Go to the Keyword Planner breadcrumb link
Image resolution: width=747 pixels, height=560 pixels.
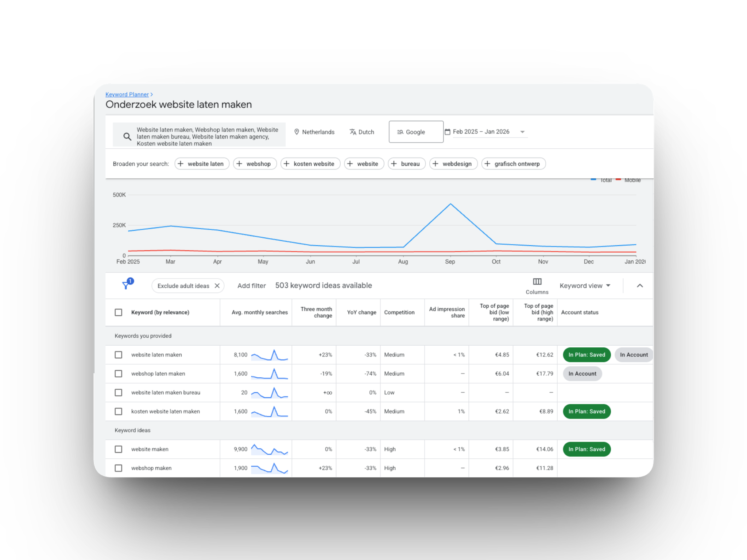pyautogui.click(x=127, y=94)
